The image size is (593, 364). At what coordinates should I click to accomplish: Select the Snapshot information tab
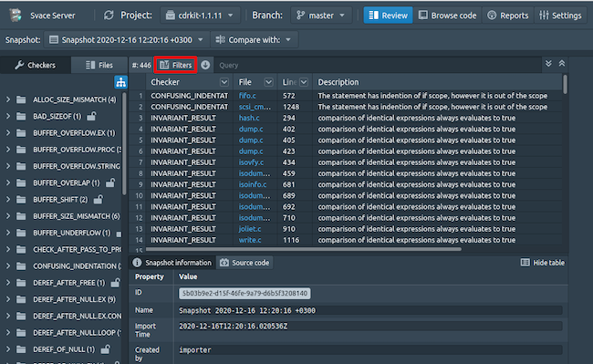pos(172,263)
